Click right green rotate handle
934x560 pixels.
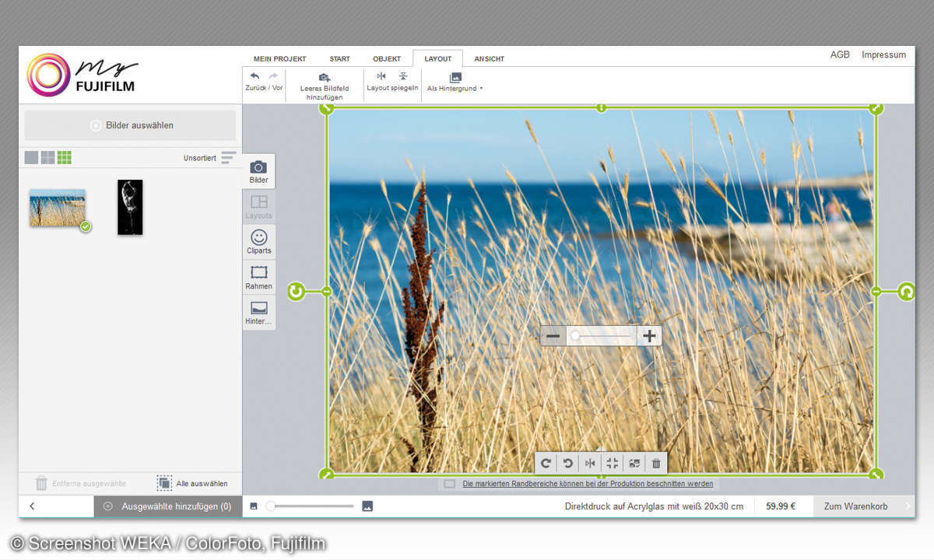point(906,292)
